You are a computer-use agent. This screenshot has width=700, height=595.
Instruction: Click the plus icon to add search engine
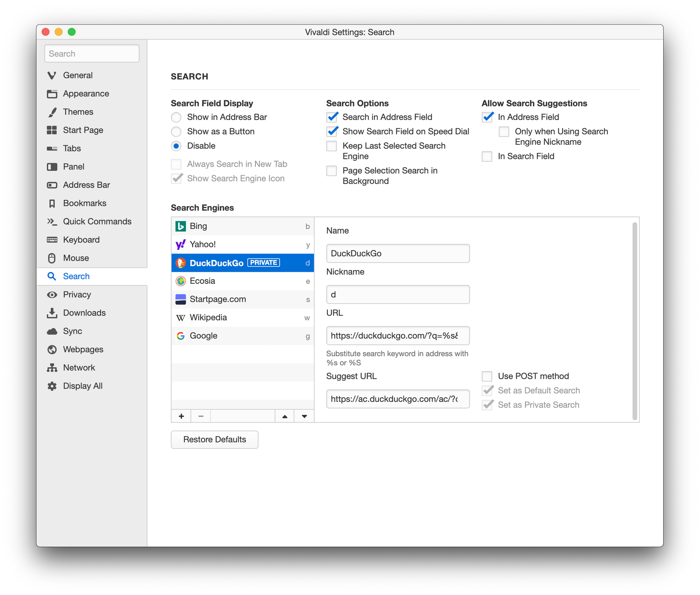[x=181, y=416]
